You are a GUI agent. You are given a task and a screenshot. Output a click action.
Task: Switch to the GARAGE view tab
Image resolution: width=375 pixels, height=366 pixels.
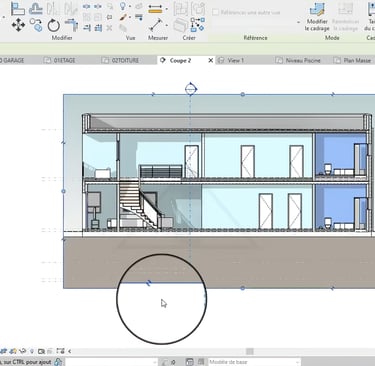[x=12, y=60]
